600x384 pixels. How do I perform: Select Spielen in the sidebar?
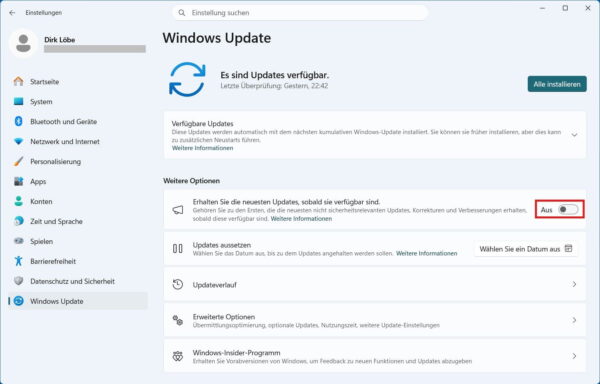[x=78, y=241]
